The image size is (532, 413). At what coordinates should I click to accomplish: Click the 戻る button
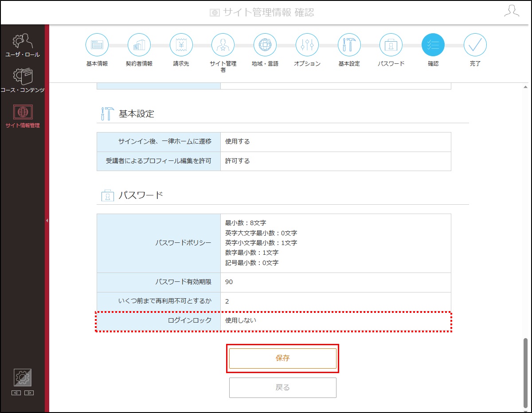click(x=283, y=388)
